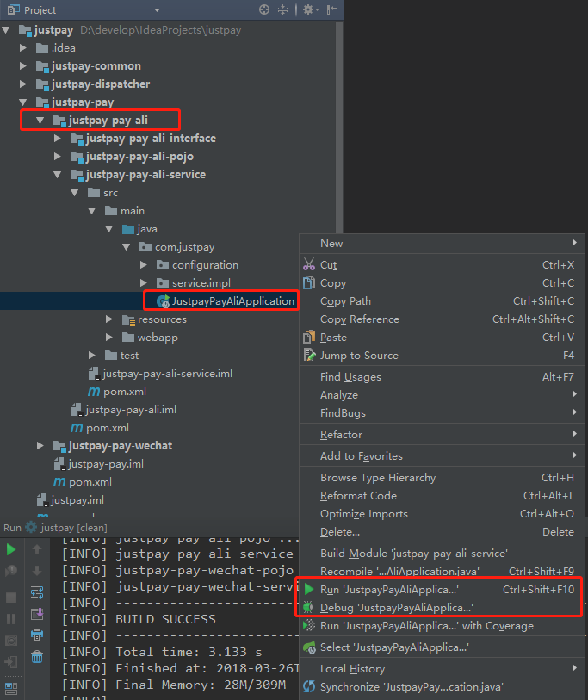The height and width of the screenshot is (700, 588).
Task: Click the Exit icon in Run toolbar
Action: 11,662
